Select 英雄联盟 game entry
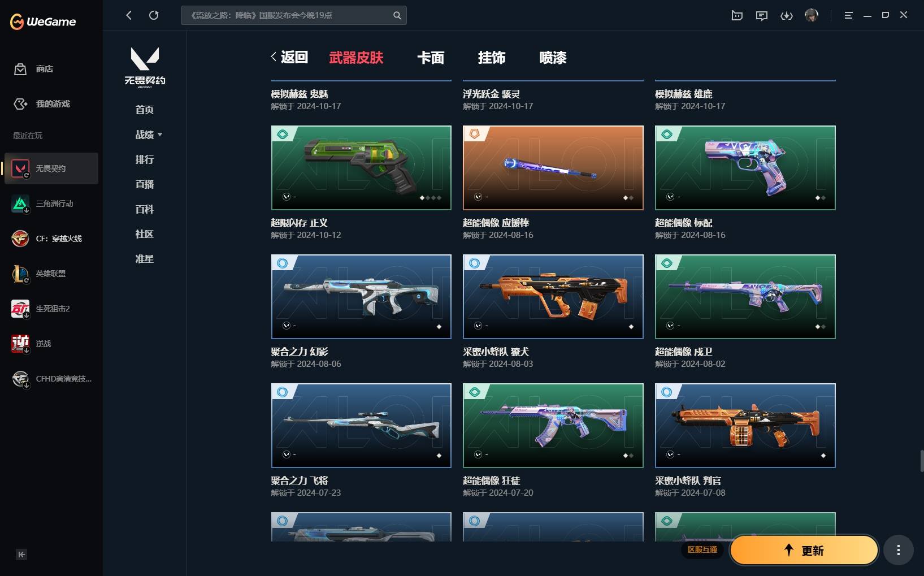The image size is (924, 576). (x=51, y=274)
